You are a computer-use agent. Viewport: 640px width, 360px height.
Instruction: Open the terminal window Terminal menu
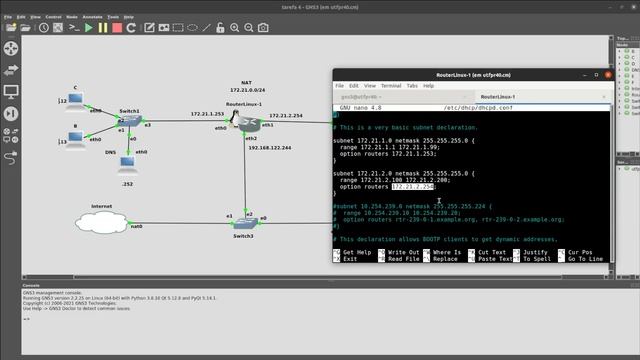[391, 86]
